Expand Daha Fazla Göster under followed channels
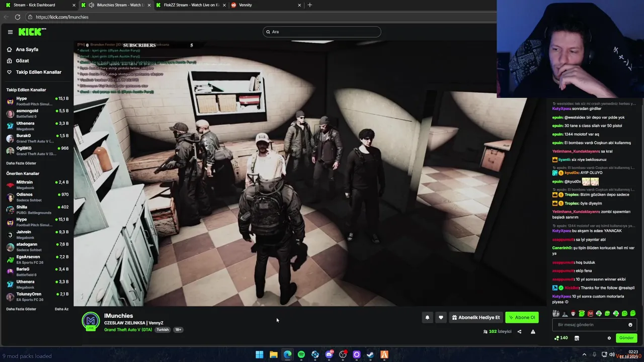Viewport: 644px width, 362px height. pyautogui.click(x=21, y=163)
